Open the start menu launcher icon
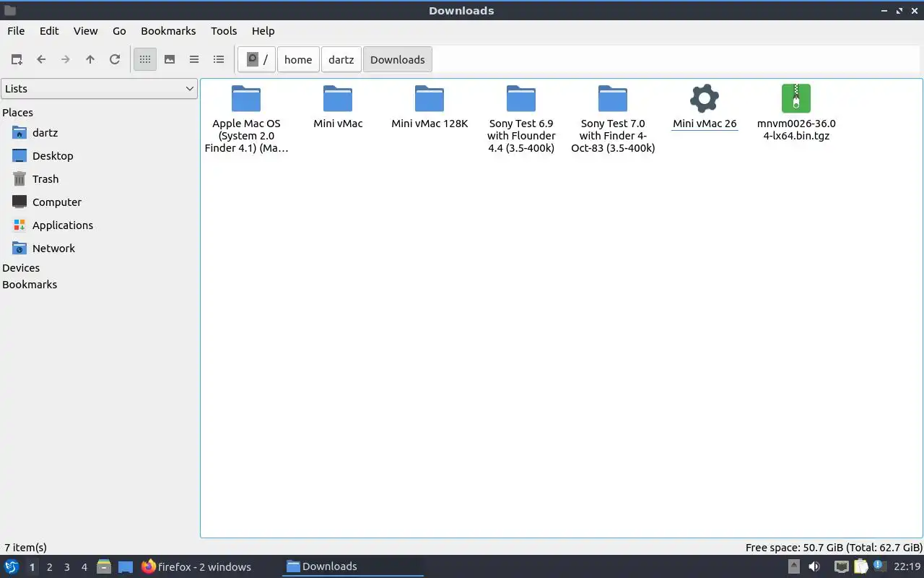Viewport: 924px width, 578px height. pyautogui.click(x=11, y=567)
